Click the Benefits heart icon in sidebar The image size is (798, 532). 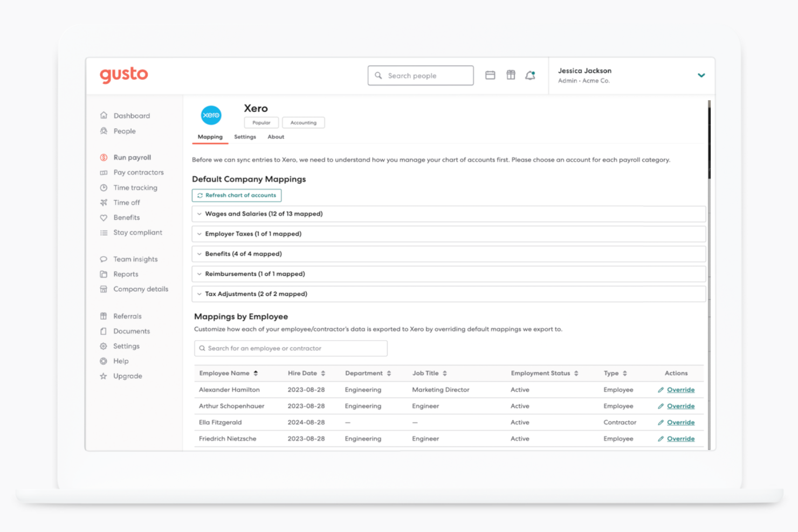point(104,217)
